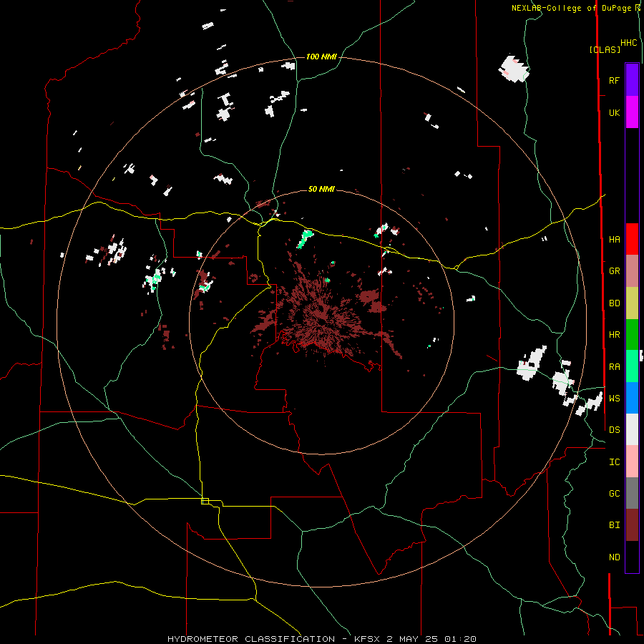Click the NEXLAB-College of DuPage credit text
This screenshot has height=644, width=644.
tap(571, 8)
